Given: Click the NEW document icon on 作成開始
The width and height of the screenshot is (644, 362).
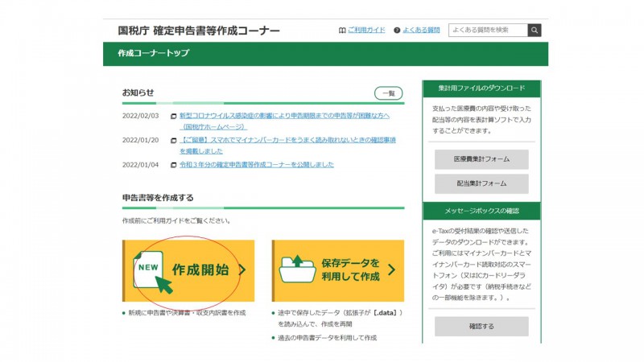Looking at the screenshot, I should pyautogui.click(x=151, y=272).
